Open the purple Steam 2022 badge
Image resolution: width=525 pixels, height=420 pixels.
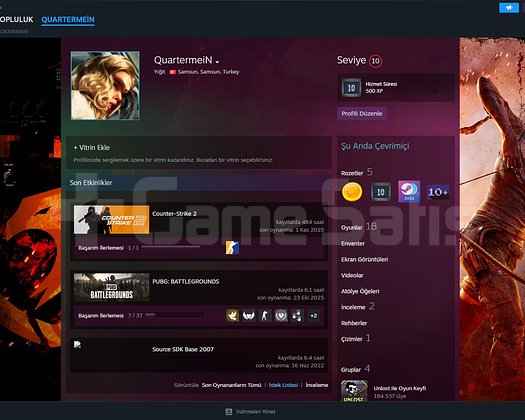pyautogui.click(x=409, y=191)
